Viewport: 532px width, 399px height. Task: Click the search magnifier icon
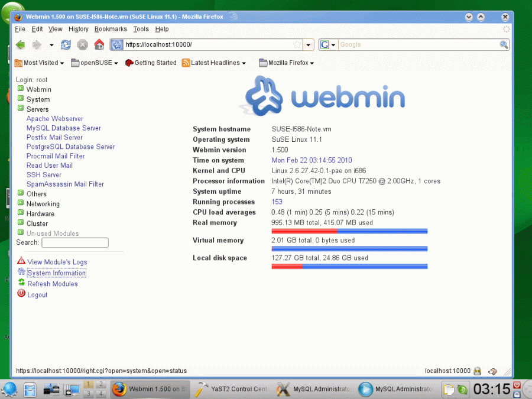(504, 44)
